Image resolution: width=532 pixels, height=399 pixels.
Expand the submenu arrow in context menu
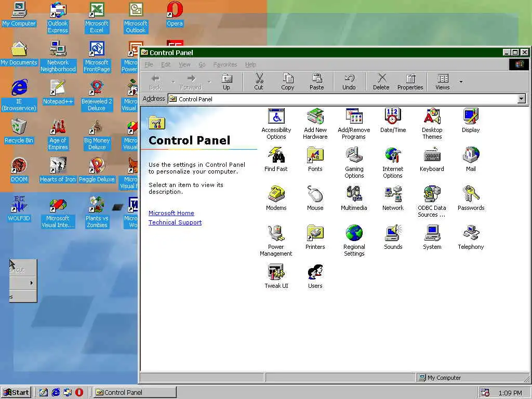click(32, 283)
